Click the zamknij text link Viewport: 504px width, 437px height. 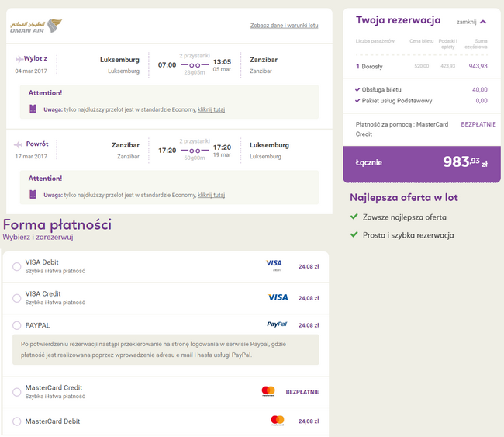pos(466,22)
